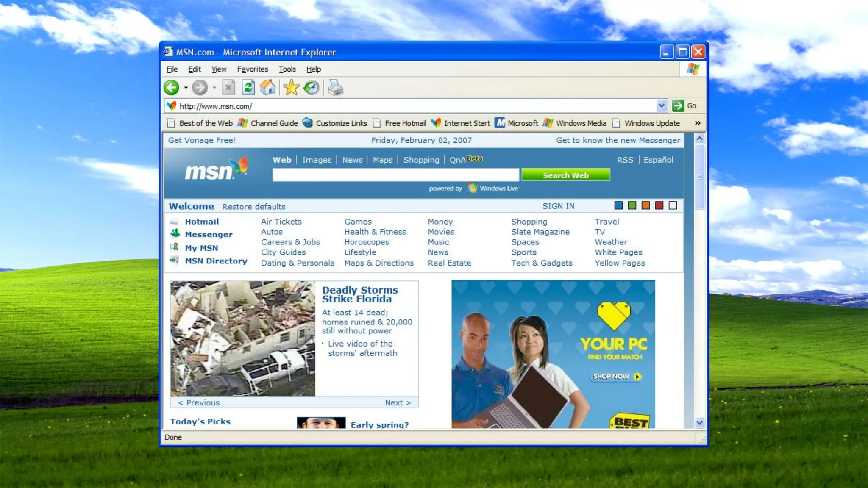Open the Customize Links globe icon
The height and width of the screenshot is (488, 868).
click(308, 123)
